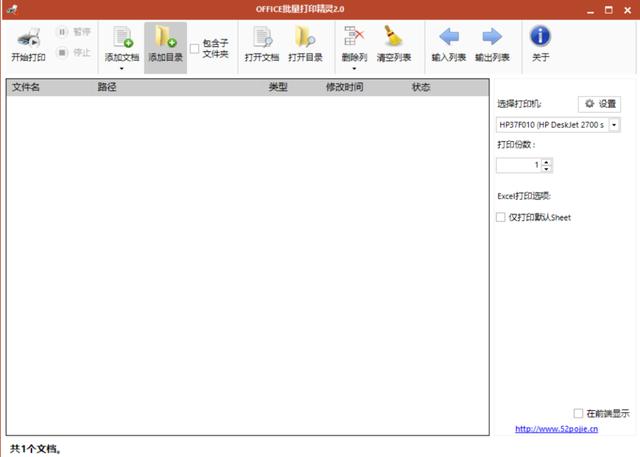Expand dropdown arrow under Delete Column (删除列)
The width and height of the screenshot is (640, 457).
tap(354, 69)
